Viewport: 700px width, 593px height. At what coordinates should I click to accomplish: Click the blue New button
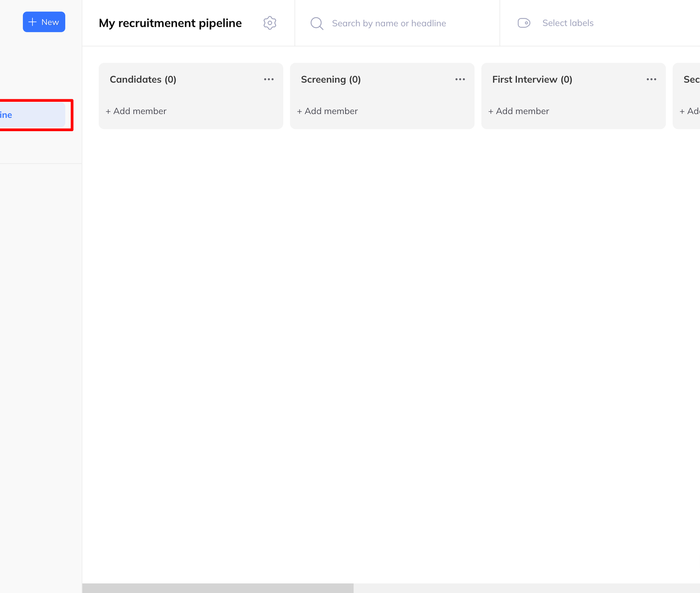pyautogui.click(x=44, y=22)
